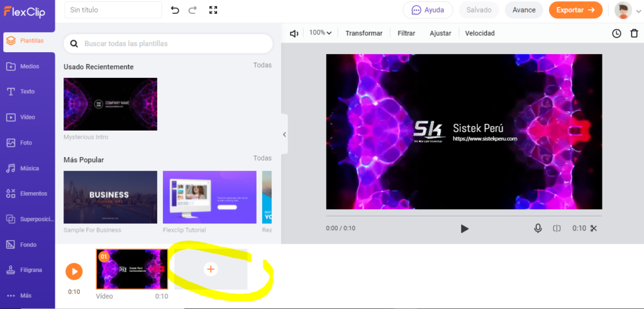The height and width of the screenshot is (309, 644).
Task: Click the preview progress bar
Action: coord(464,215)
